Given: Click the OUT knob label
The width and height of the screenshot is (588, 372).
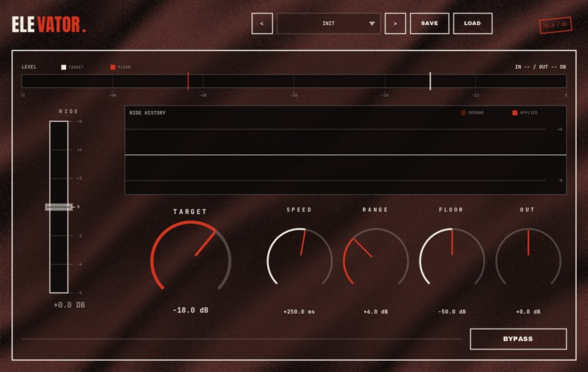Looking at the screenshot, I should click(x=527, y=210).
